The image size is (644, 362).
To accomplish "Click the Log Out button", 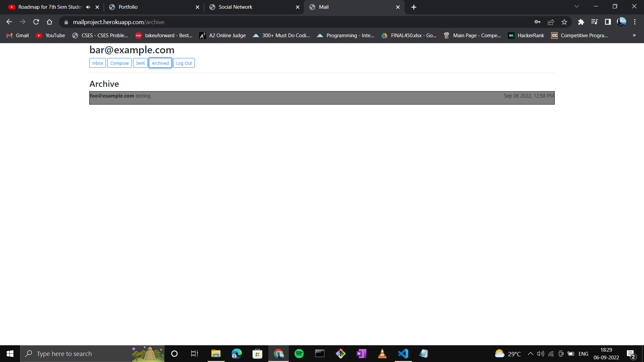I will coord(184,63).
